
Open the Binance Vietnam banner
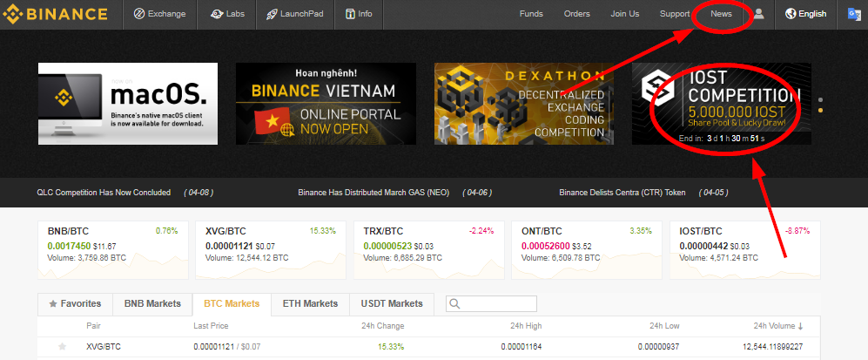(326, 104)
